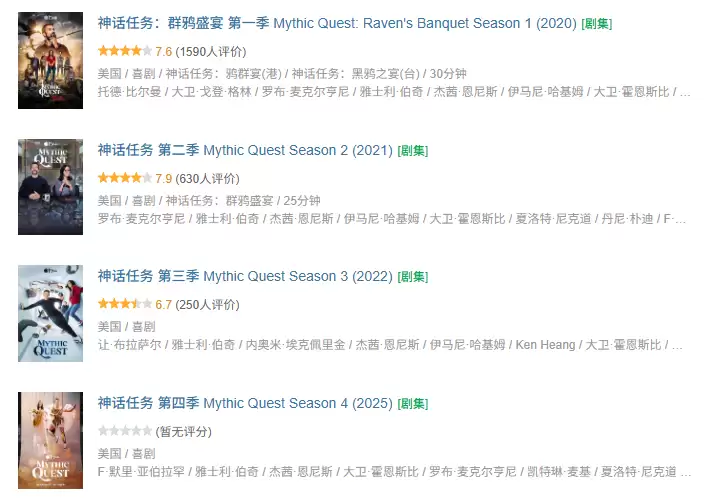Viewport: 715px width, 501px height.
Task: Open Mythic Quest Season 4 (2025) title link
Action: (x=245, y=403)
